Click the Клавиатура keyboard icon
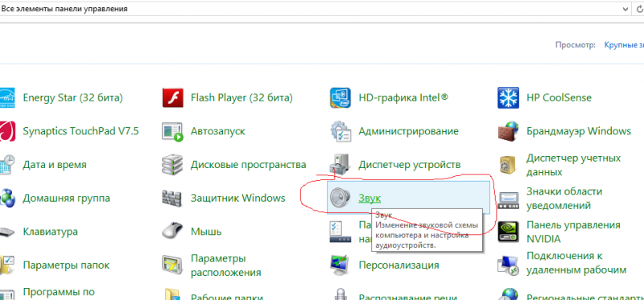Viewport: 644px width, 300px height. (x=7, y=232)
